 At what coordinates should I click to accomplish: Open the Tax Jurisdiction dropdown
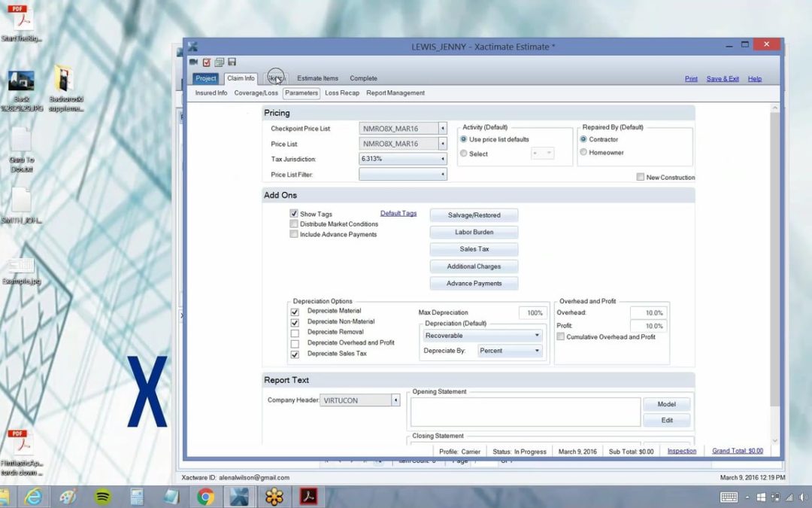[442, 159]
